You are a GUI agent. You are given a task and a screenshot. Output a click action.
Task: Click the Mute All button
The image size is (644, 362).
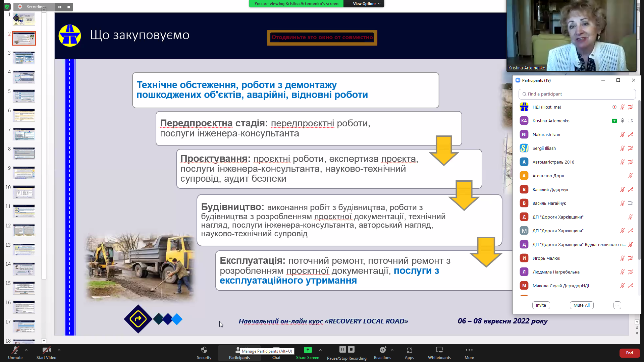point(581,305)
